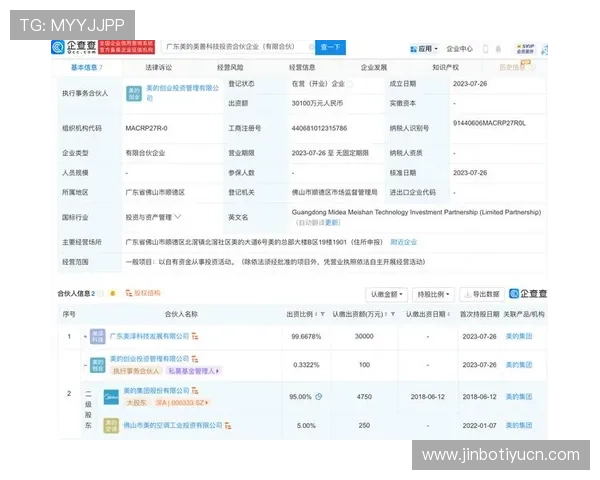
Task: Switch to the 经营风险 tab
Action: (230, 67)
